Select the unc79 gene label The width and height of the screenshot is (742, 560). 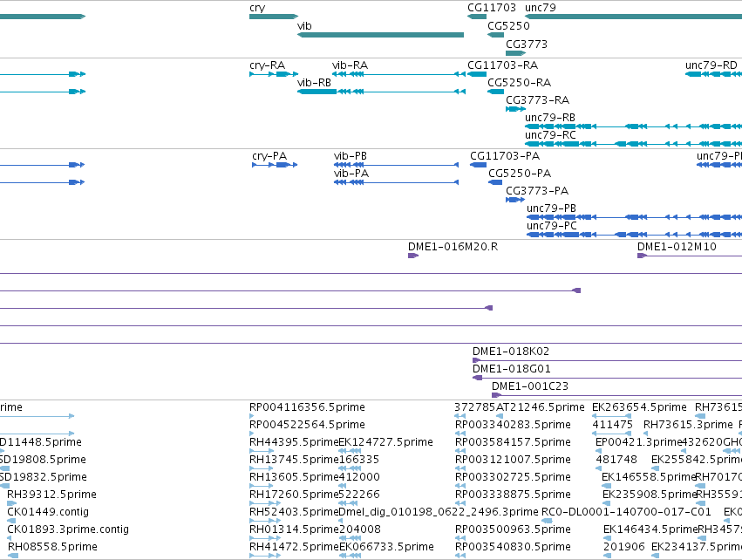click(541, 8)
